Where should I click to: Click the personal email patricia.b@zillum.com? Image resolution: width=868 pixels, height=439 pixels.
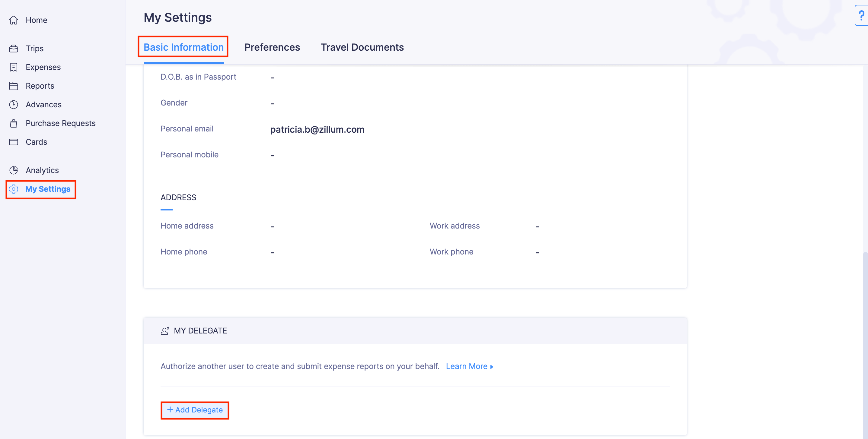point(317,129)
